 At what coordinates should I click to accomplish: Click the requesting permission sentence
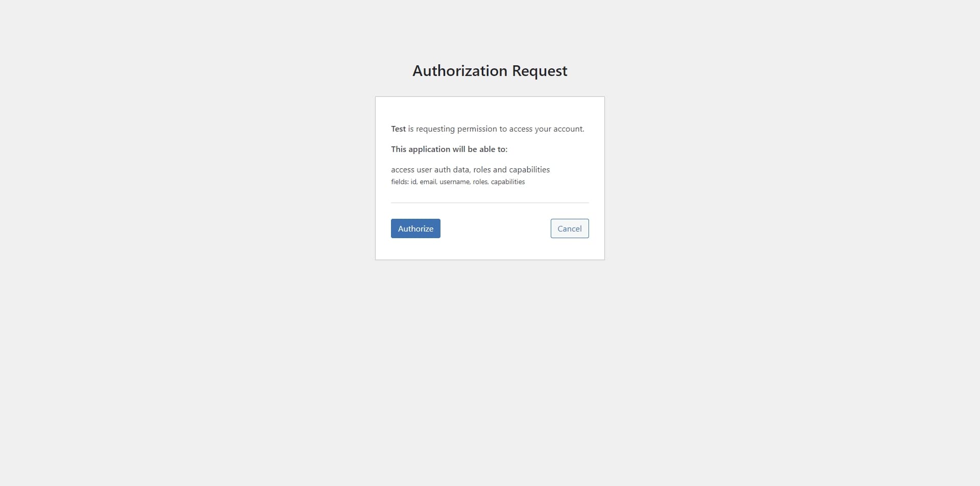[487, 129]
